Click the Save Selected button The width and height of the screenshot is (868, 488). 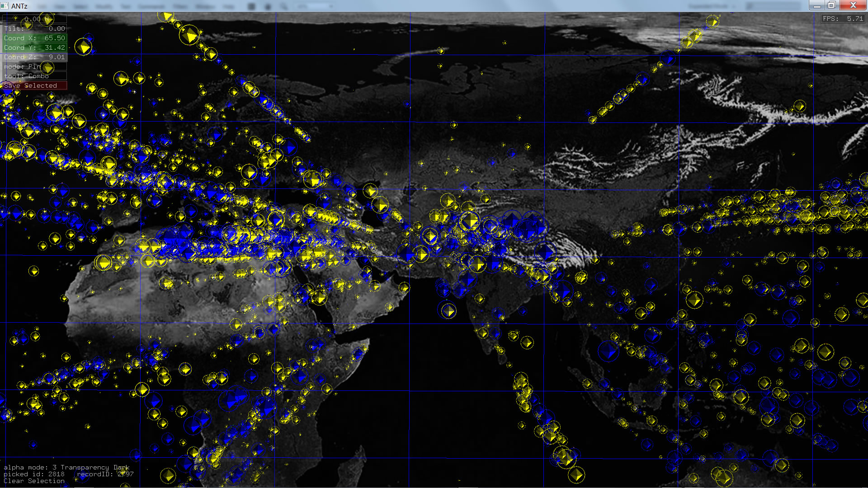coord(34,85)
